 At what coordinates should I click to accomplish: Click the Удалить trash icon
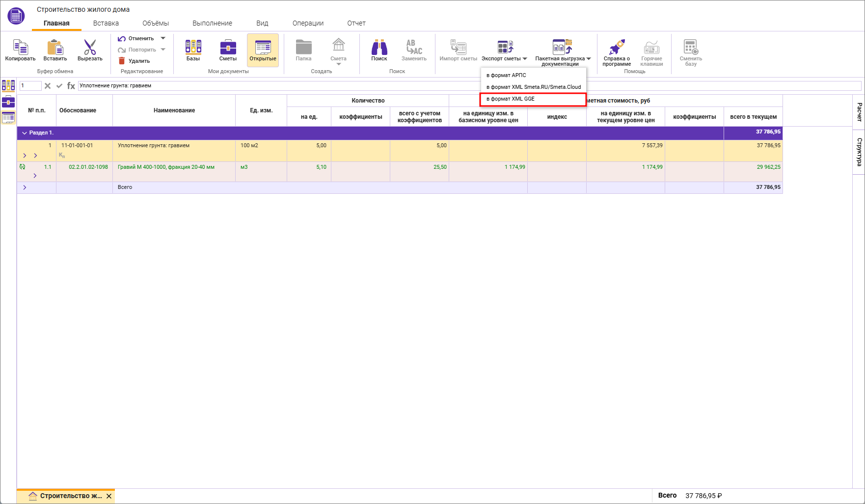[x=122, y=61]
